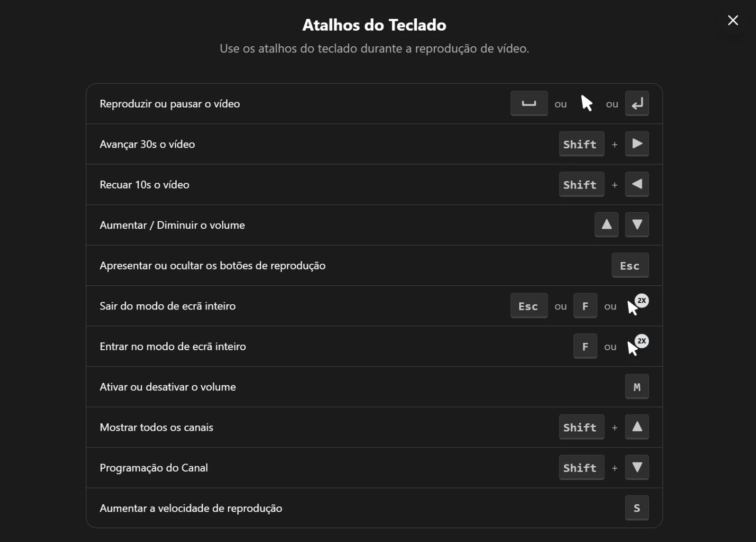
Task: Click double-click cursor icon in Entrar row
Action: click(x=636, y=346)
